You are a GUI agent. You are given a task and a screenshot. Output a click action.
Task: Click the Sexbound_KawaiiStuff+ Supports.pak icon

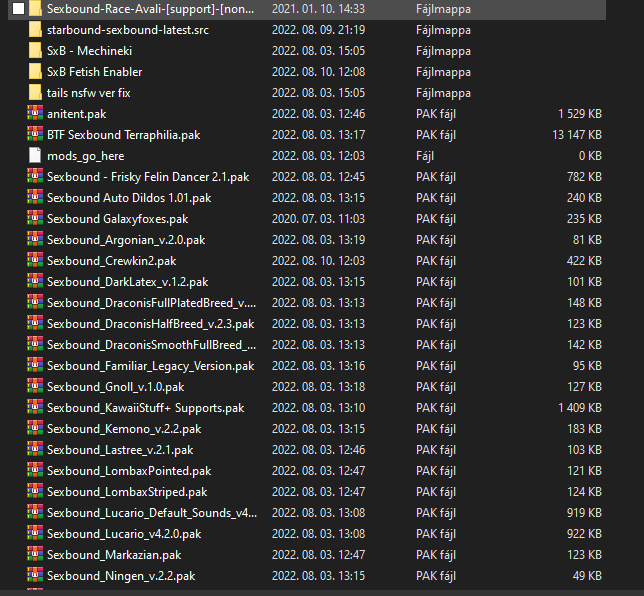tap(35, 407)
